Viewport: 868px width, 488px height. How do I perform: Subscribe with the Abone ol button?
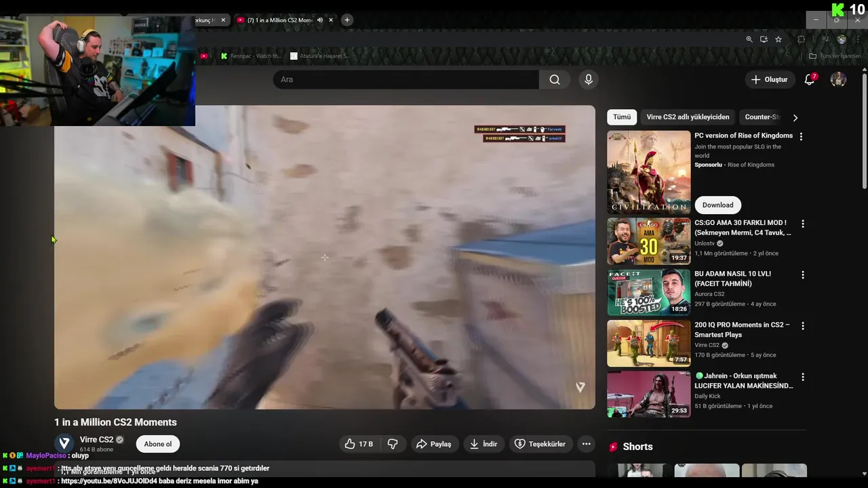158,444
